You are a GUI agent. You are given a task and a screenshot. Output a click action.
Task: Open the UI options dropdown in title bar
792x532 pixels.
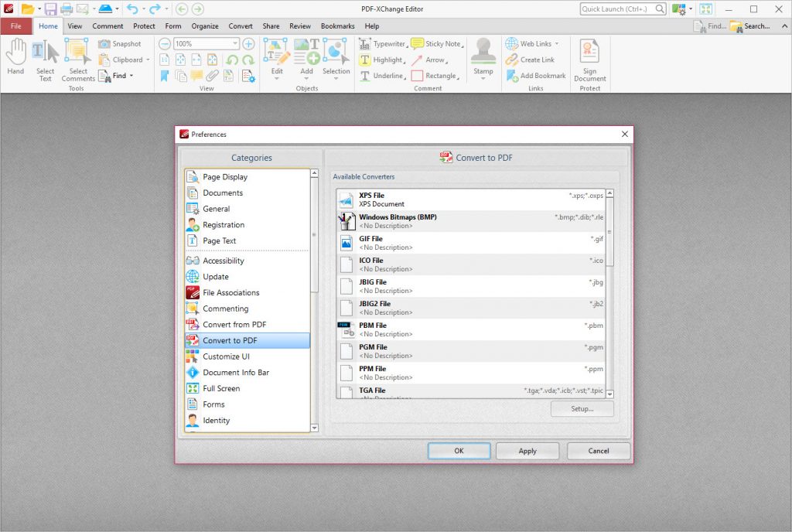tap(691, 9)
